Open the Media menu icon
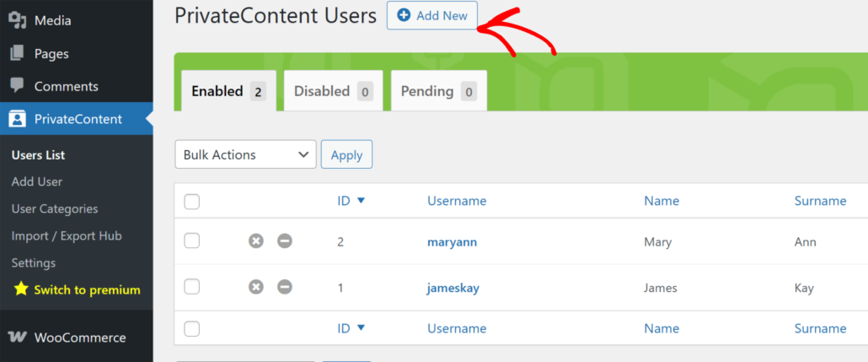This screenshot has width=868, height=362. pos(18,20)
